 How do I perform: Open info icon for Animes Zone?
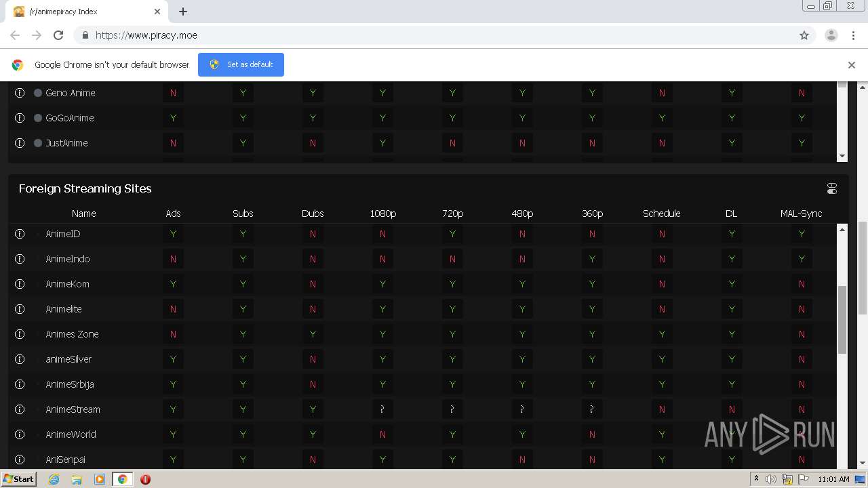click(20, 334)
